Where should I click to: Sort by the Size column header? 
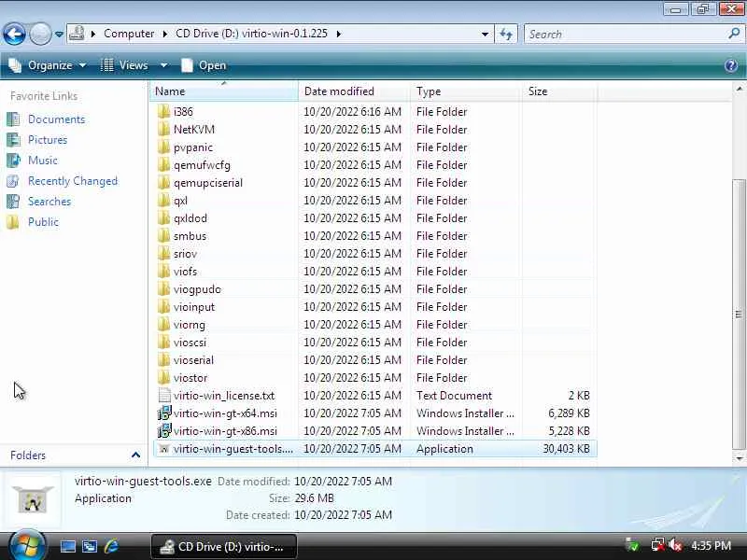[559, 91]
